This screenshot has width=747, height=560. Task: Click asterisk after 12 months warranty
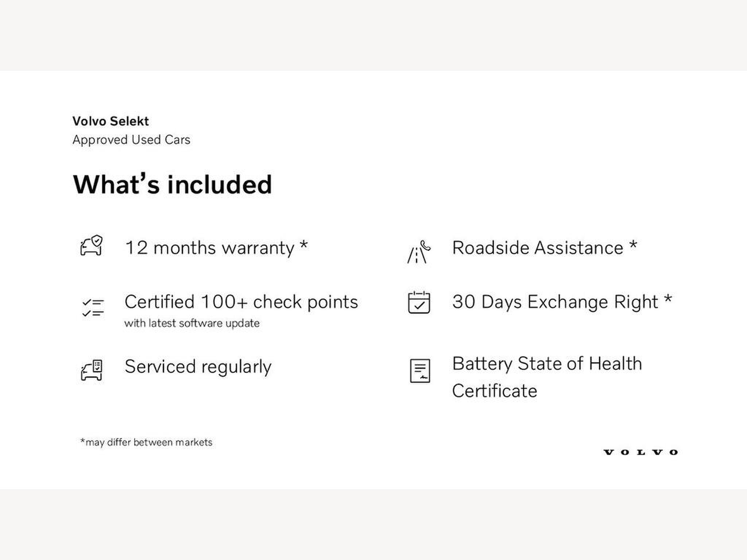coord(303,245)
